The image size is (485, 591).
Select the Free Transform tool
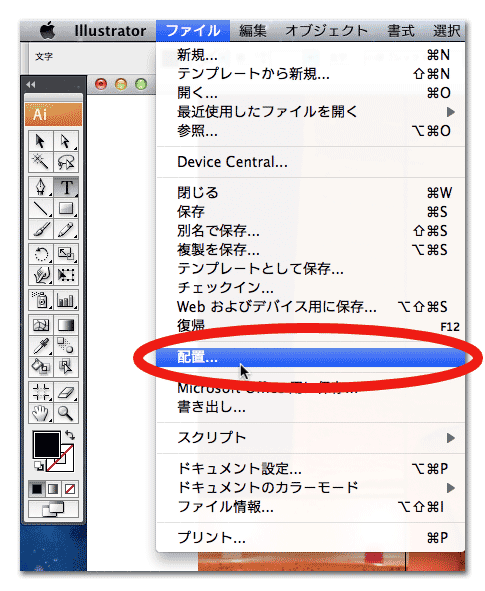pyautogui.click(x=66, y=275)
